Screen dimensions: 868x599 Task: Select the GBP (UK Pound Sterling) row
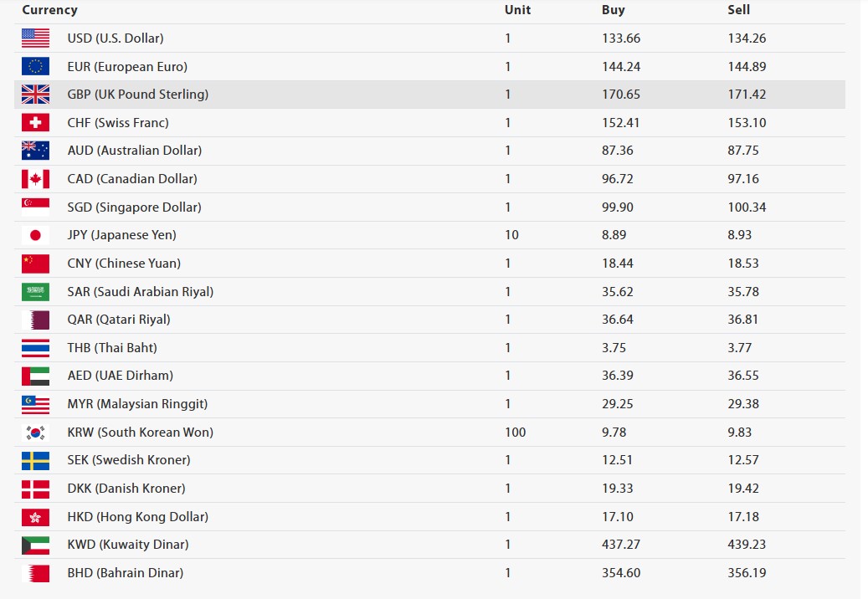point(429,94)
